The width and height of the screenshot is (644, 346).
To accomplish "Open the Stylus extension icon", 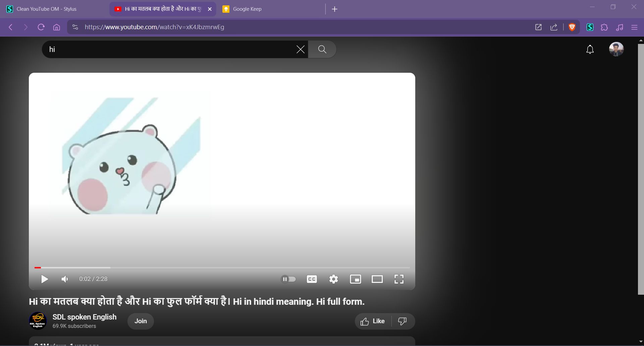I will (590, 27).
